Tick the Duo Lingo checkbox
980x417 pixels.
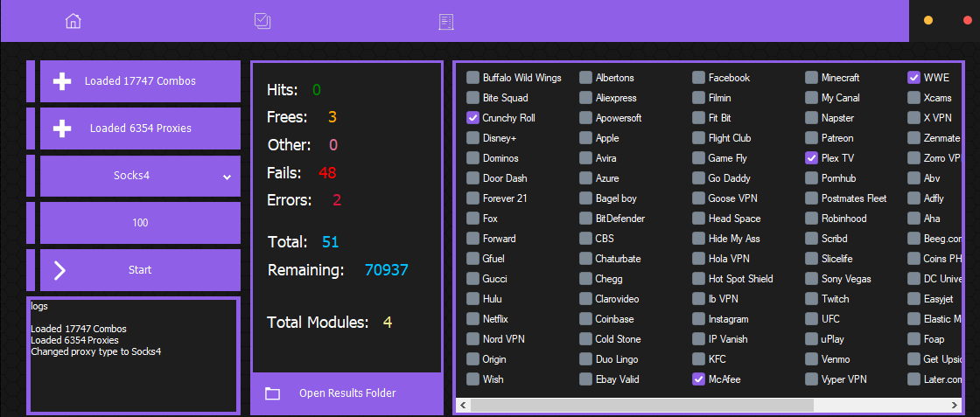tap(585, 359)
